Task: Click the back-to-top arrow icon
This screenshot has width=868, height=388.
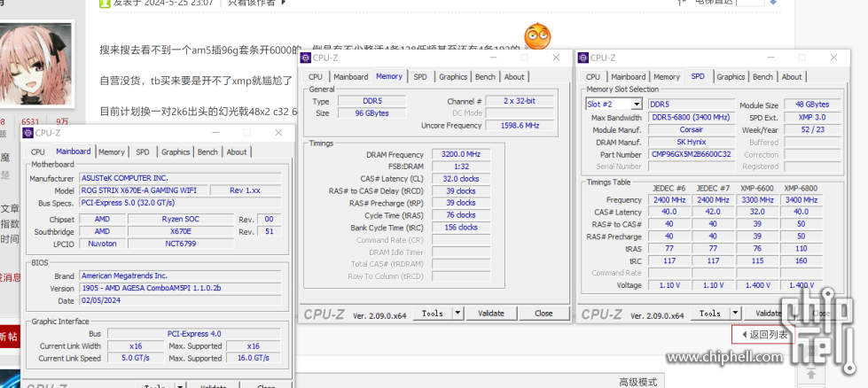Action: [811, 374]
